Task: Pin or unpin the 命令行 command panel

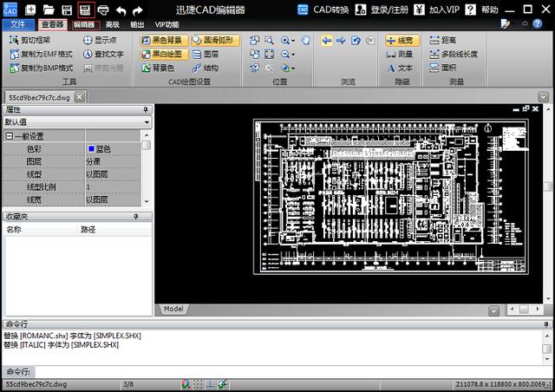Action: (545, 324)
